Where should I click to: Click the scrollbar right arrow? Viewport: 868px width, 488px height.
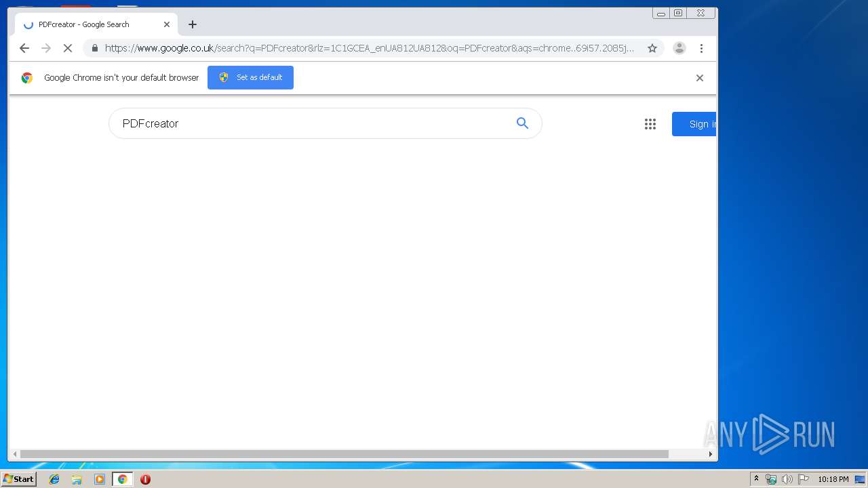tap(710, 454)
